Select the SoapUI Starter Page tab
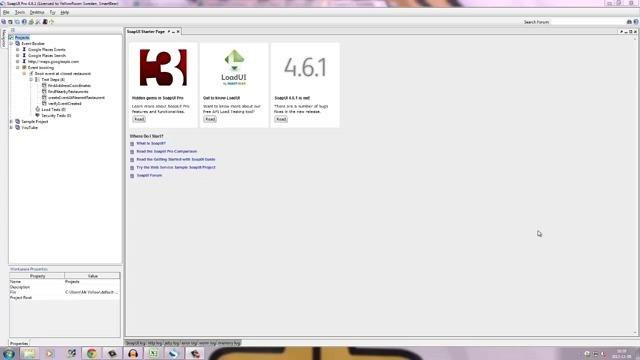 146,31
